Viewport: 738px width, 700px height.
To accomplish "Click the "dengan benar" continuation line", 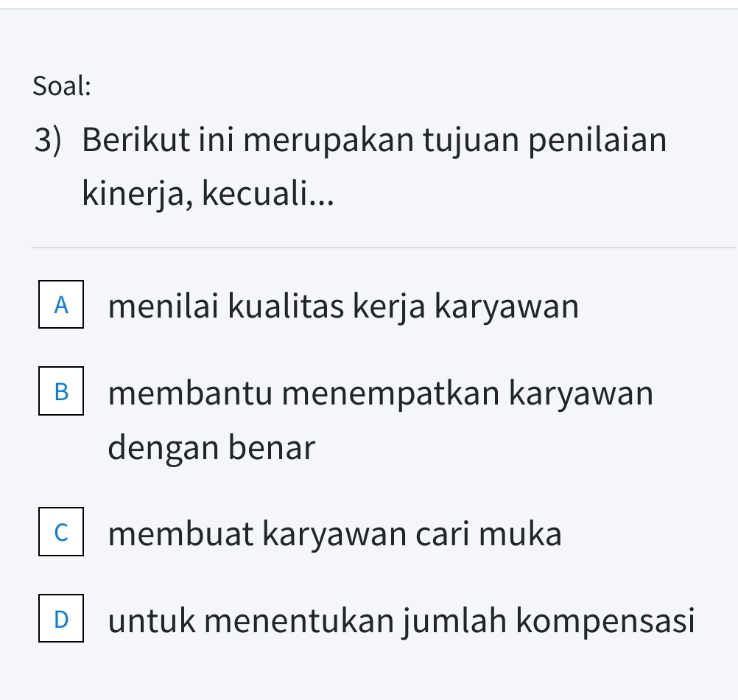I will pyautogui.click(x=211, y=447).
